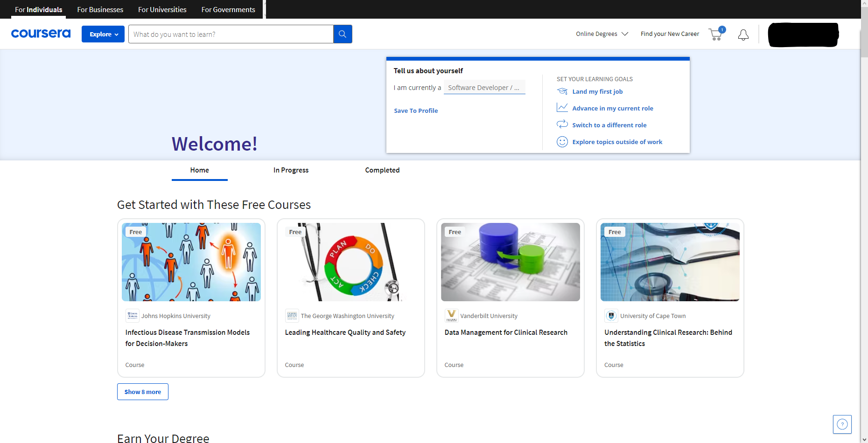
Task: Open the Explore dropdown menu
Action: tap(103, 34)
